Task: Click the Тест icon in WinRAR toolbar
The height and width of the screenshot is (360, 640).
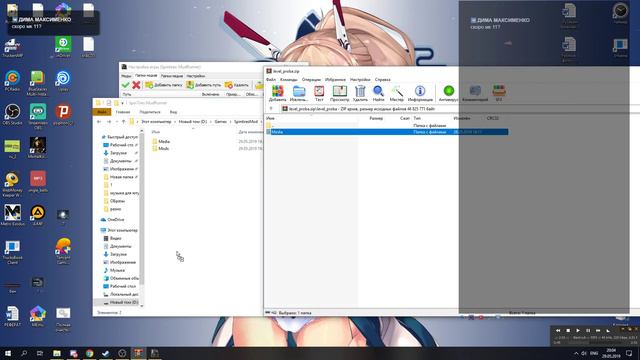Action: click(x=319, y=93)
